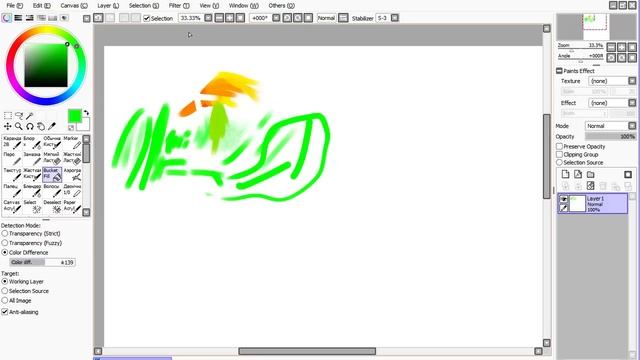Choose the Deselect brush tool
This screenshot has height=360, width=640.
tap(52, 206)
